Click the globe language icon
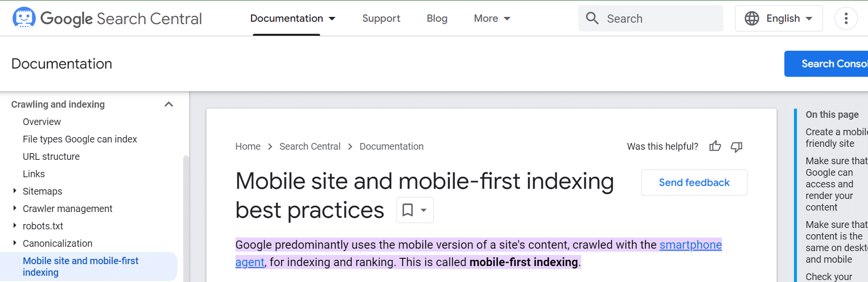868x282 pixels. [751, 18]
